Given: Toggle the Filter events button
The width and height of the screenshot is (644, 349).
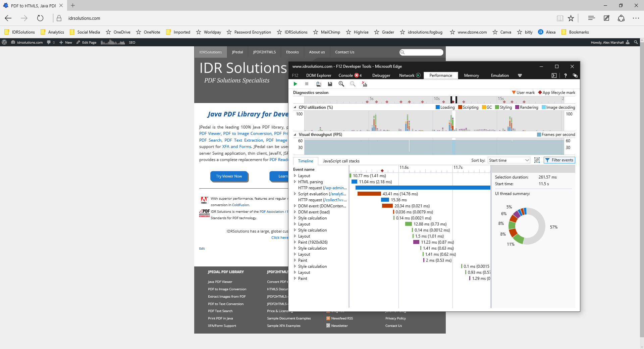Looking at the screenshot, I should coord(559,160).
